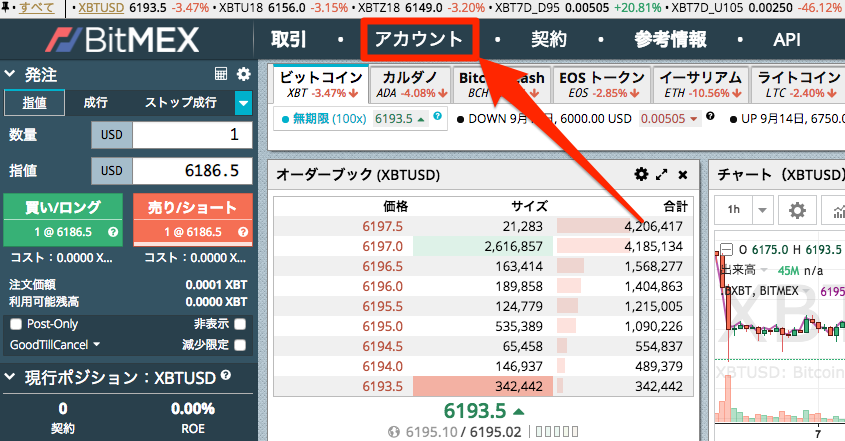Expand Order Book to fullscreen

662,175
